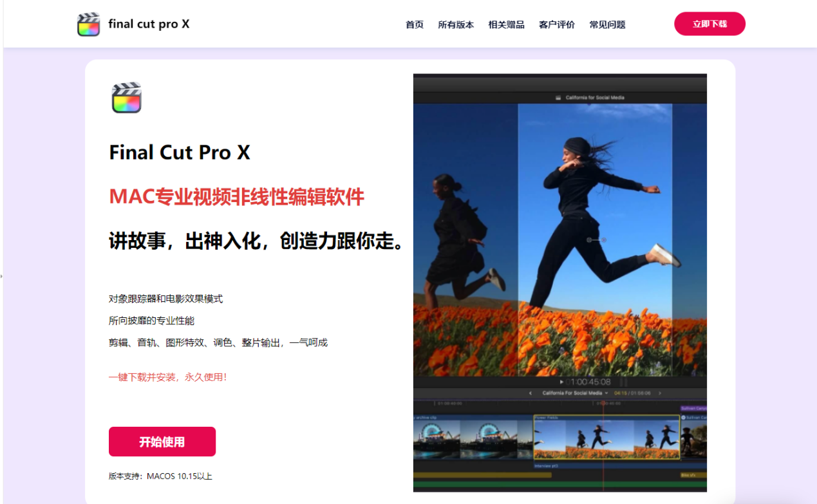Open the 所有版本 nav item
This screenshot has height=504, width=817.
[x=456, y=24]
